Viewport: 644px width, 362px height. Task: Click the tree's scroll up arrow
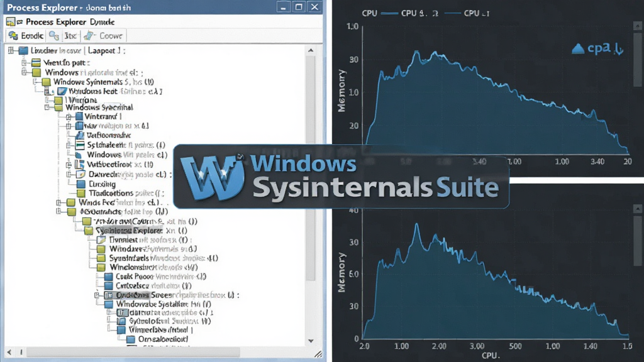(x=311, y=50)
